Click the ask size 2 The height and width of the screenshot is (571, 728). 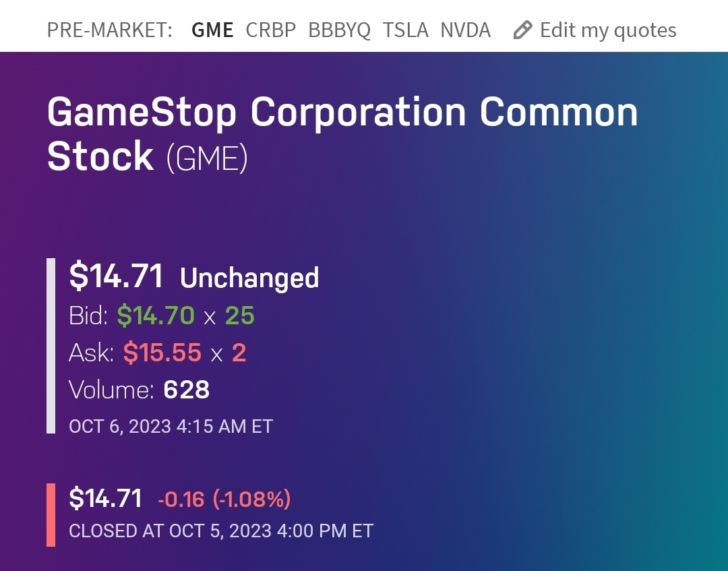tap(239, 353)
